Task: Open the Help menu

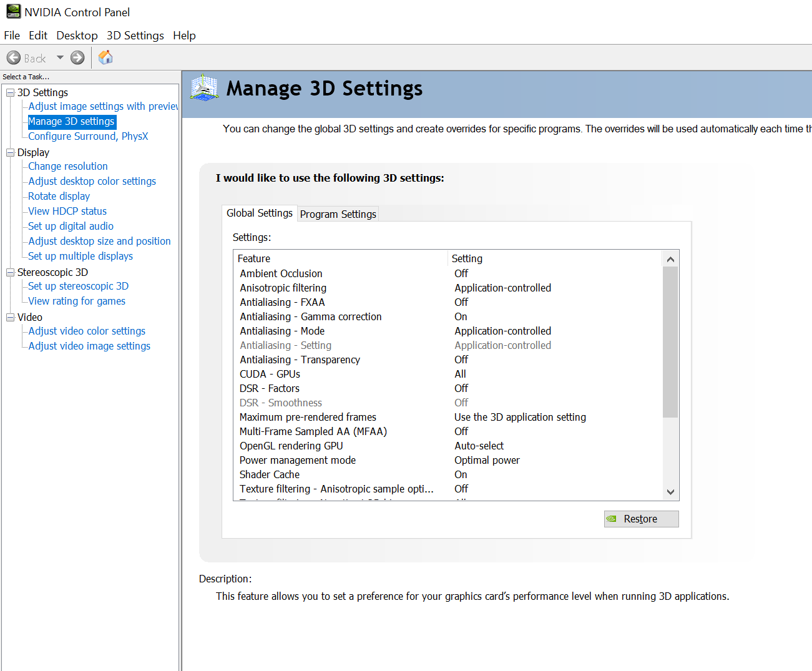Action: click(x=184, y=36)
